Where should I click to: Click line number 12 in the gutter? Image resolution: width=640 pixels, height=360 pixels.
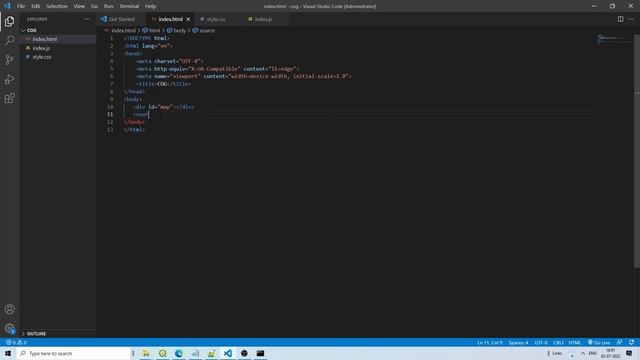coord(110,122)
